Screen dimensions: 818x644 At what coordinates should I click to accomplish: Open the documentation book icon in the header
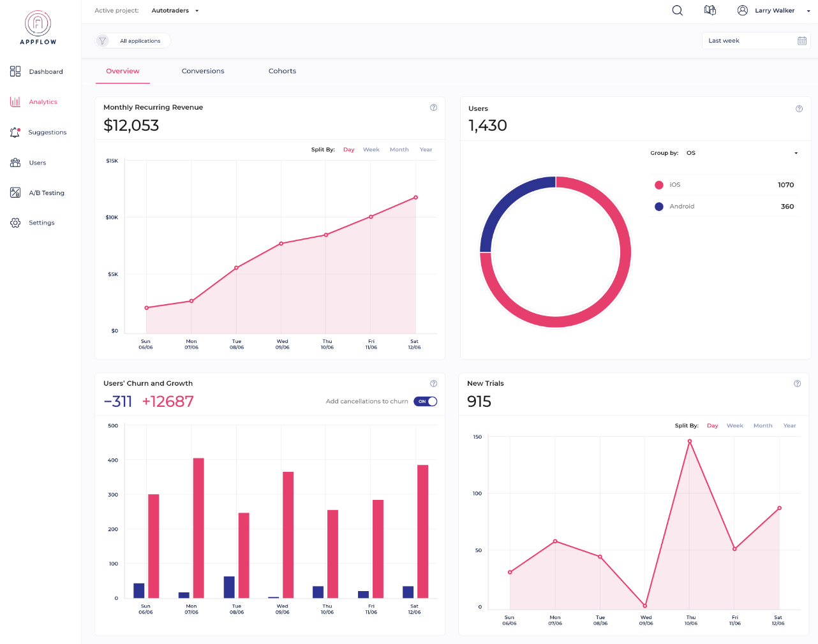coord(710,10)
